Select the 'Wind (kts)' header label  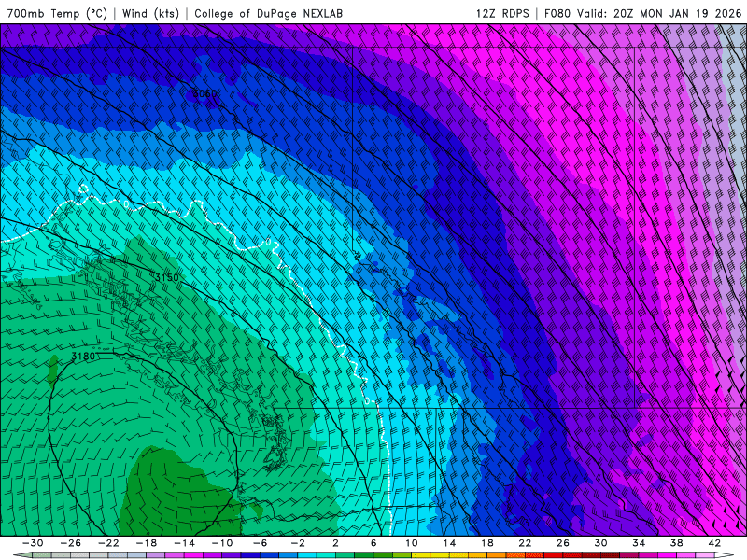(x=150, y=13)
